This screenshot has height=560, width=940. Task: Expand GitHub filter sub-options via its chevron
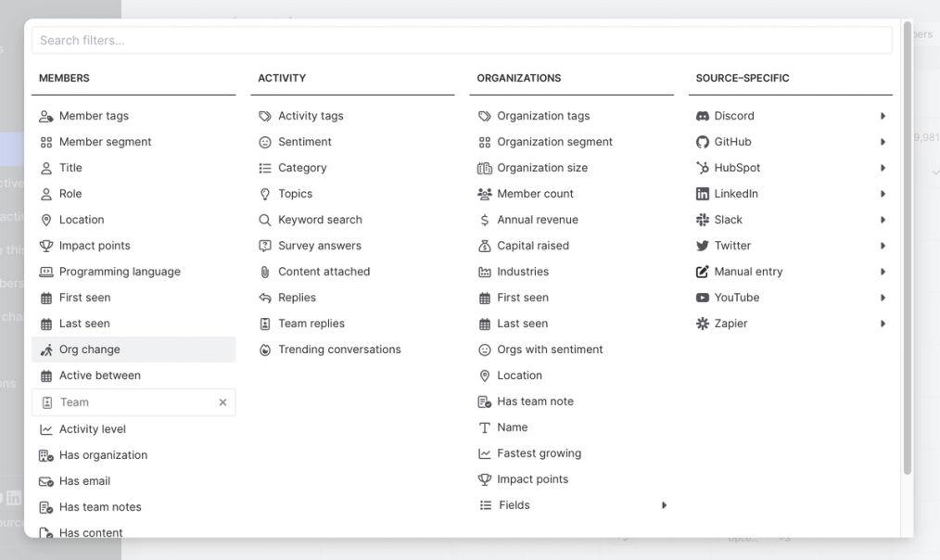(x=882, y=141)
